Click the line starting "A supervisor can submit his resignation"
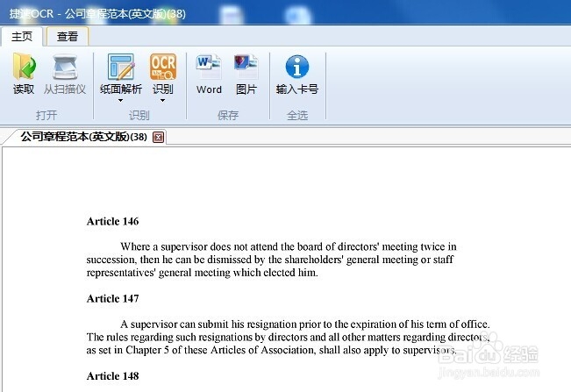The image size is (571, 392). 305,324
